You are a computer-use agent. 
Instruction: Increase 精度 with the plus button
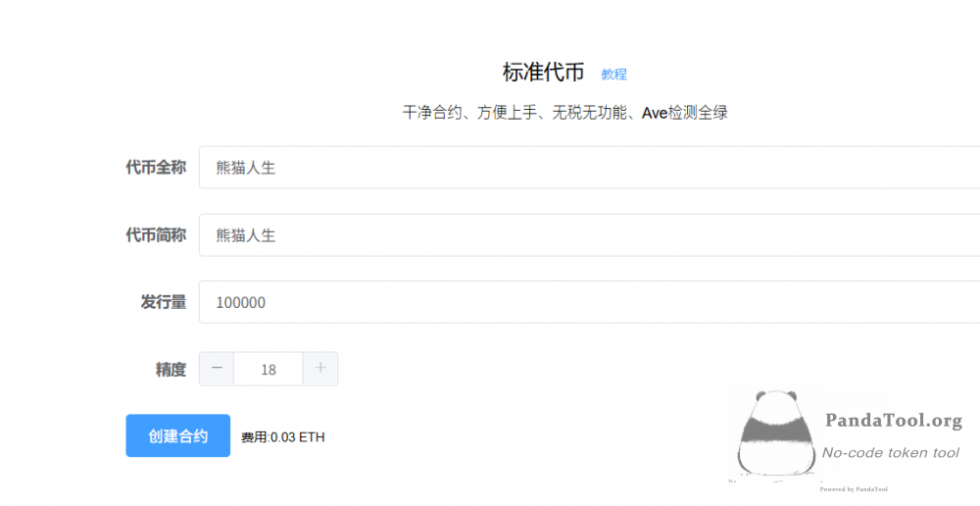point(320,369)
